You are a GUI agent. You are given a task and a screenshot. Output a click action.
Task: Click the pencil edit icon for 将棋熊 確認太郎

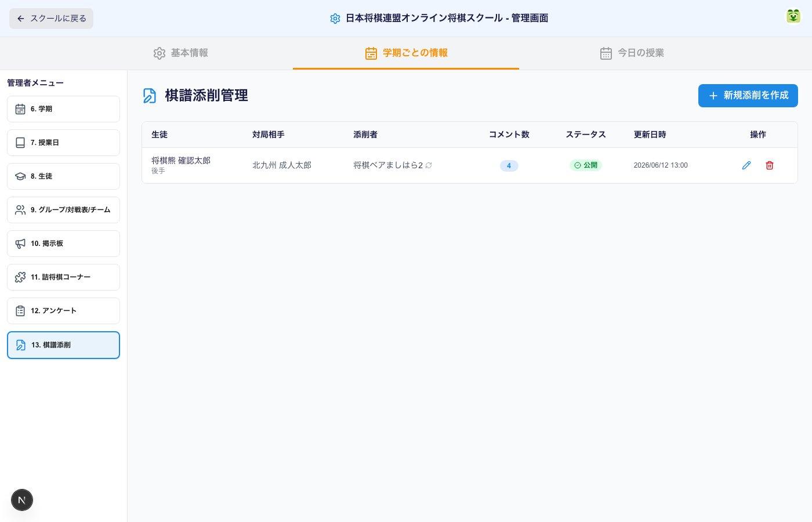pyautogui.click(x=746, y=165)
